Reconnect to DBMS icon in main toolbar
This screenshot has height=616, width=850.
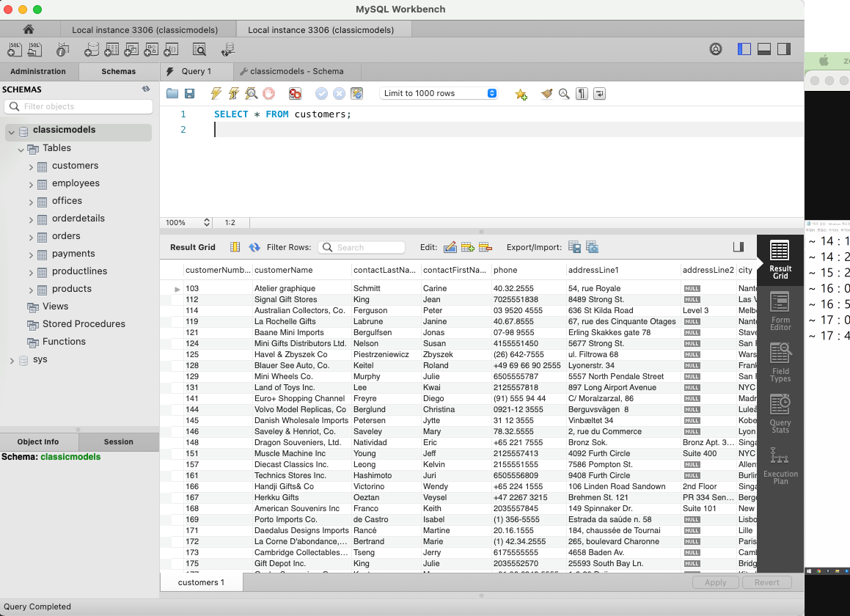(227, 49)
